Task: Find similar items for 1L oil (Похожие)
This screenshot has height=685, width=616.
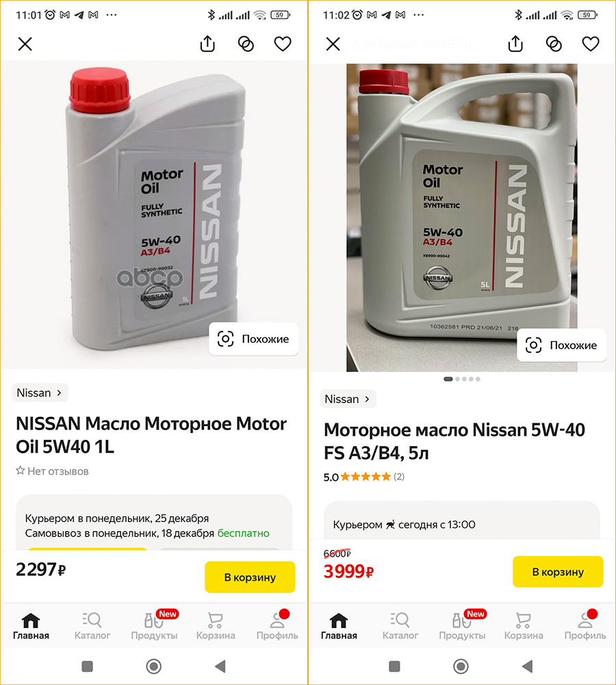Action: (254, 339)
